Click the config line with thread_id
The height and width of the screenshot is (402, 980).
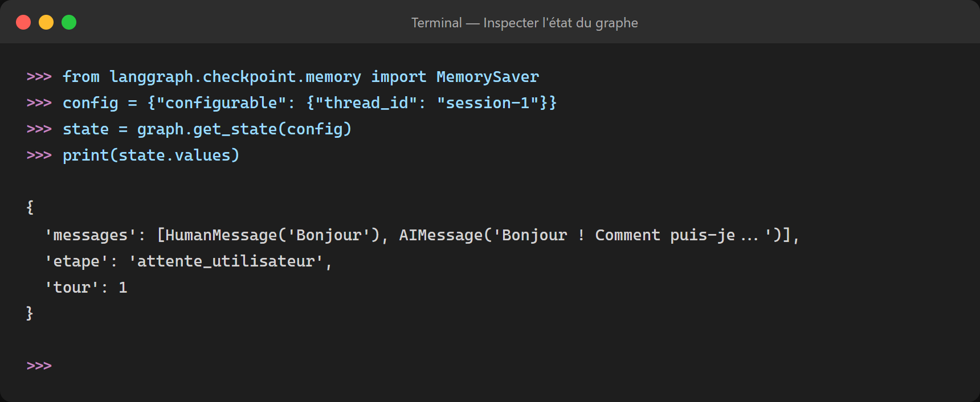coord(292,103)
